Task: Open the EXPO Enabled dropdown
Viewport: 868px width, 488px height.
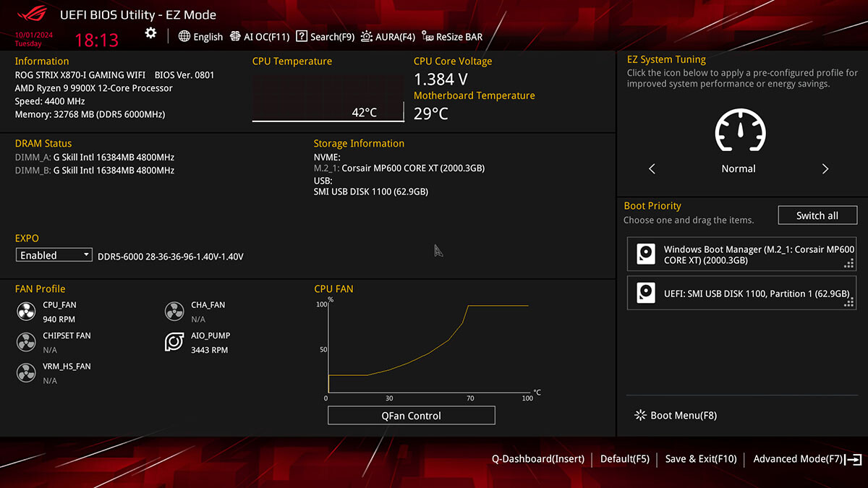Action: (54, 255)
